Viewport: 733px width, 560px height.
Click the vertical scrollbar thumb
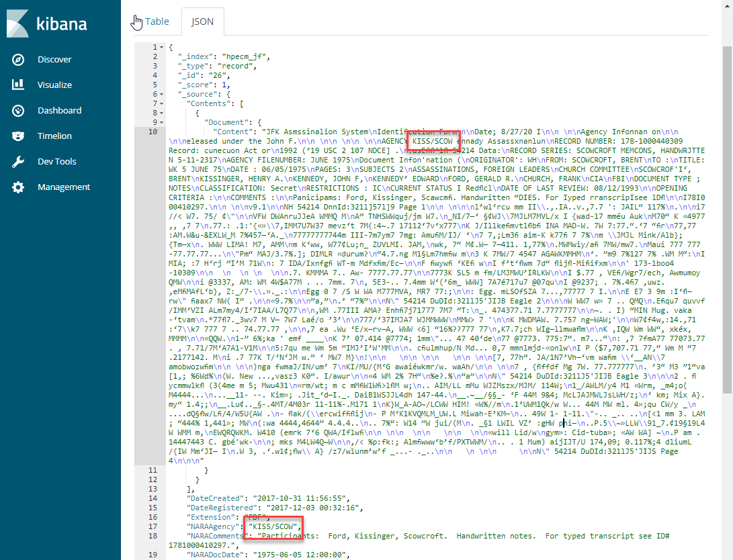click(727, 220)
